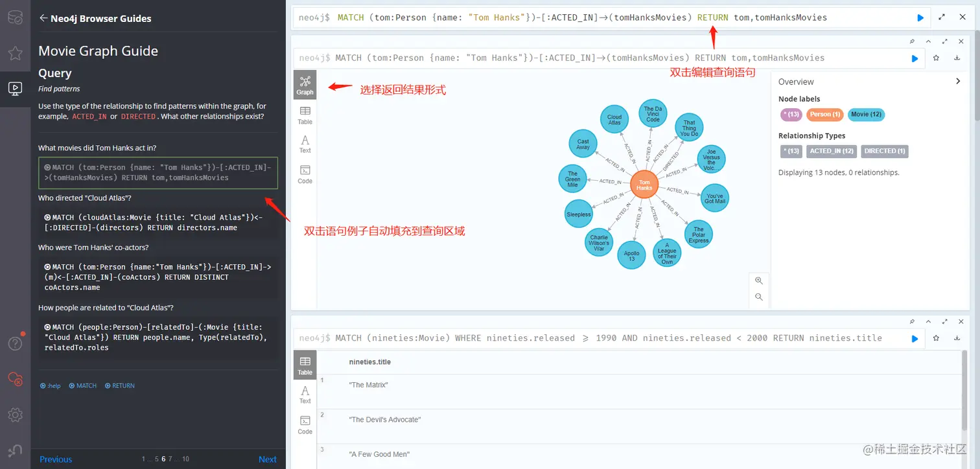This screenshot has height=469, width=980.
Task: Collapse the nineties movies result frame
Action: pyautogui.click(x=929, y=321)
